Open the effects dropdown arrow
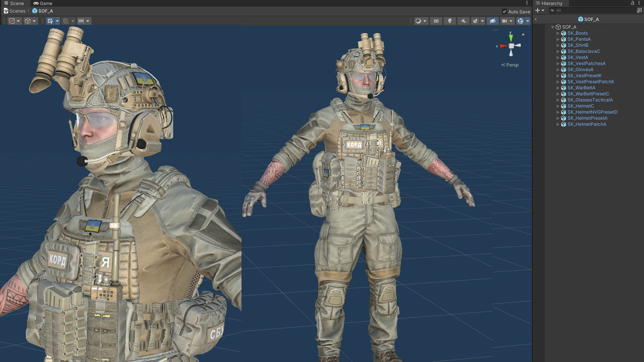Image resolution: width=644 pixels, height=362 pixels. (482, 21)
